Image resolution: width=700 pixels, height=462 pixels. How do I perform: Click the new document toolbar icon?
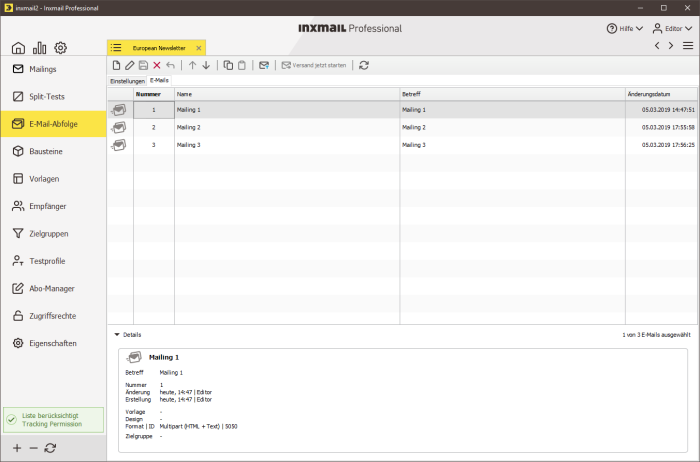[116, 65]
